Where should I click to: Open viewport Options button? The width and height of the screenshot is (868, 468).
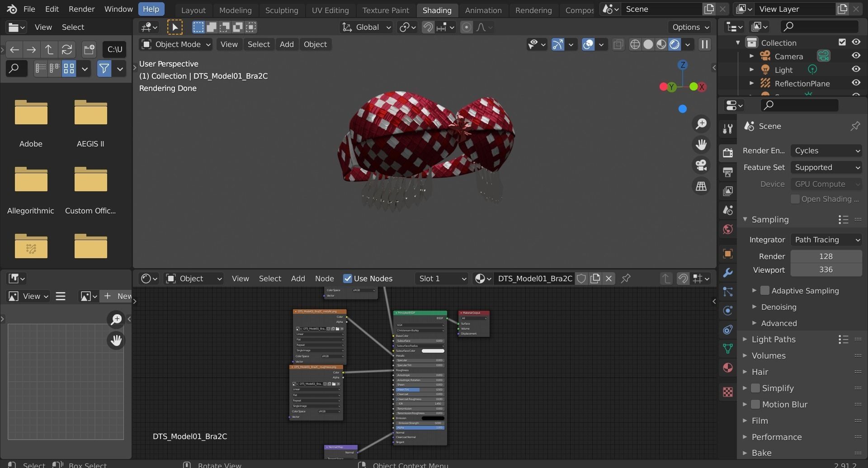pyautogui.click(x=690, y=27)
